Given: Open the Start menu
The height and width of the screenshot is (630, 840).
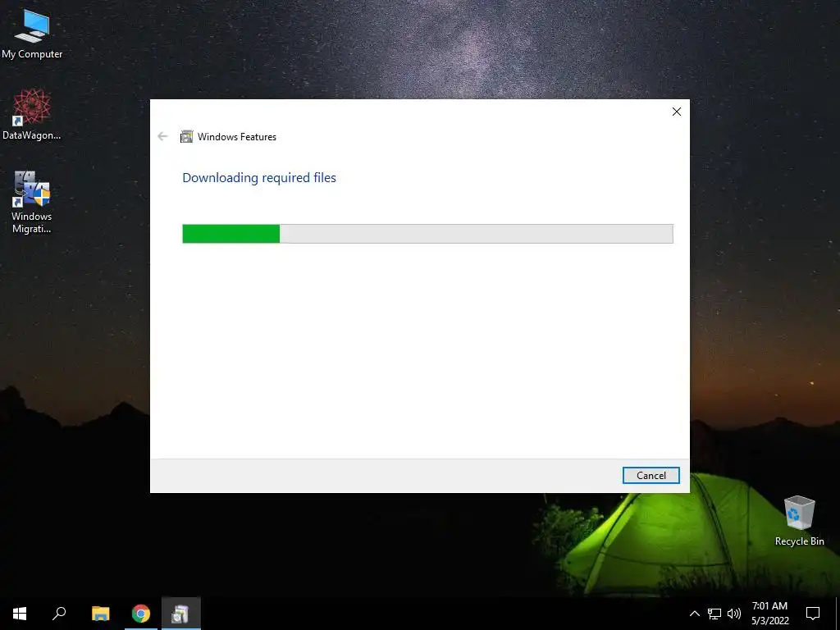Looking at the screenshot, I should (x=20, y=614).
